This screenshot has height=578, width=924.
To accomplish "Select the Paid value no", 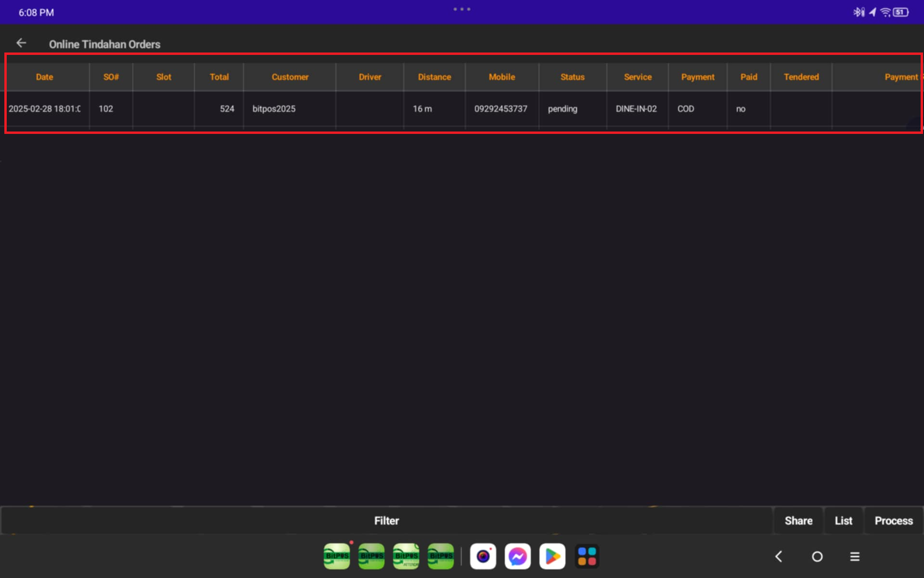I will 749,109.
